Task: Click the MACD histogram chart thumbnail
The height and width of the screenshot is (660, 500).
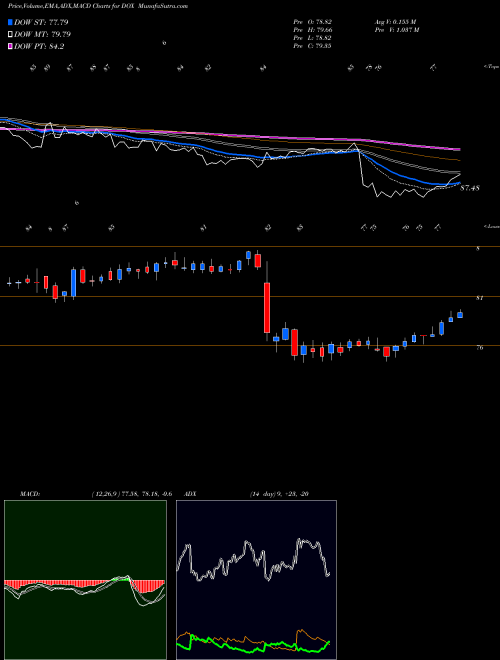Action: coord(85,580)
